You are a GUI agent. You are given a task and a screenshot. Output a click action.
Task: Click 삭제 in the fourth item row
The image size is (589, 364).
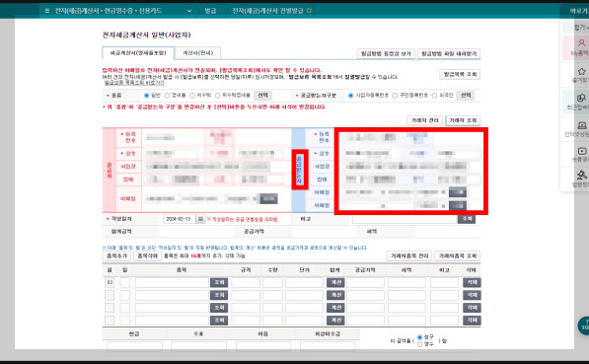472,321
